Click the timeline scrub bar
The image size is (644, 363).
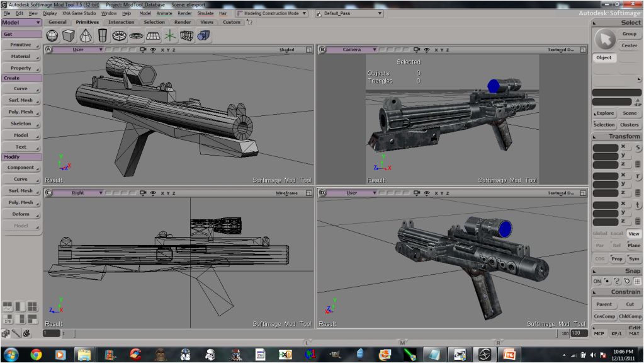pos(315,333)
